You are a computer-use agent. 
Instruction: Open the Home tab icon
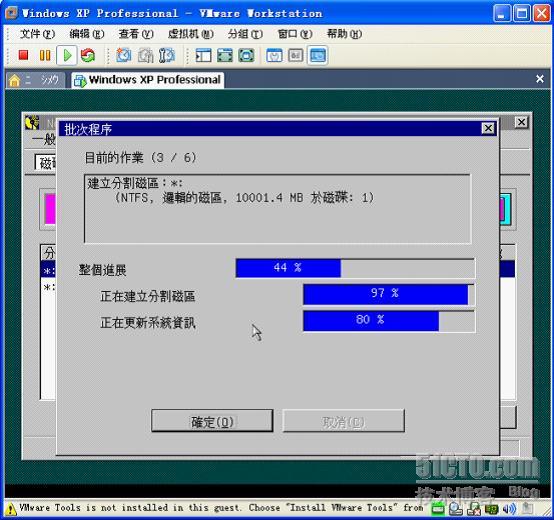point(15,80)
